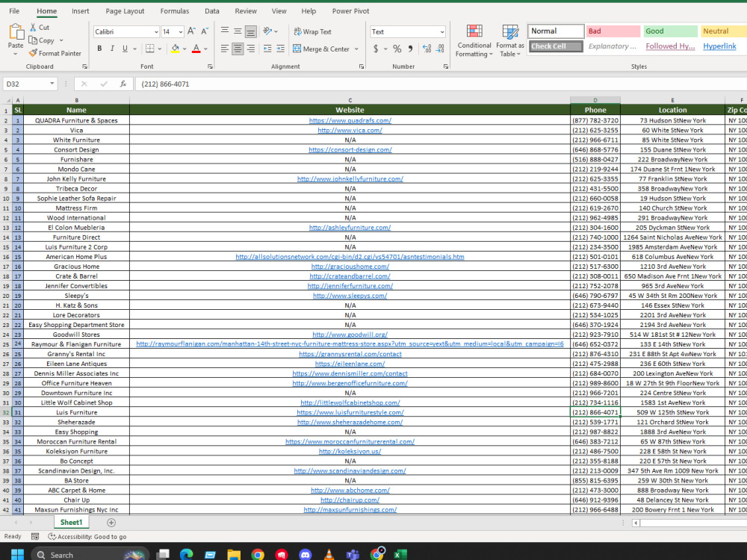Open the koleksiyon.us link
This screenshot has width=747, height=560.
[350, 452]
